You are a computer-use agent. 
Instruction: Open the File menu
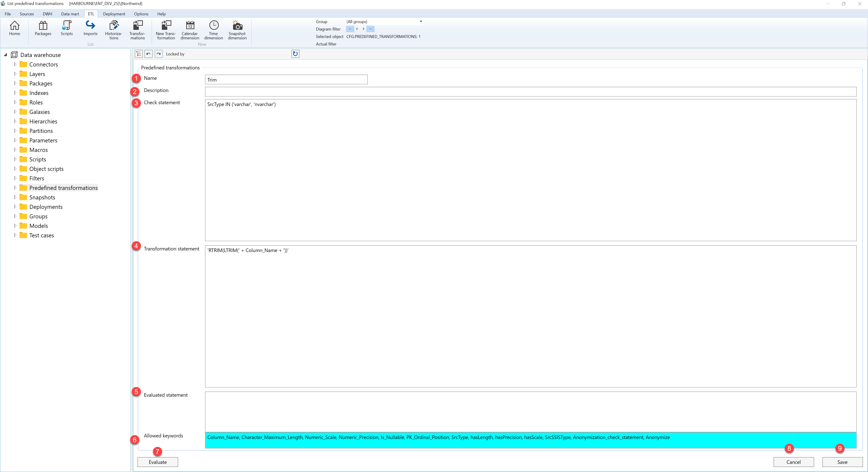tap(8, 14)
